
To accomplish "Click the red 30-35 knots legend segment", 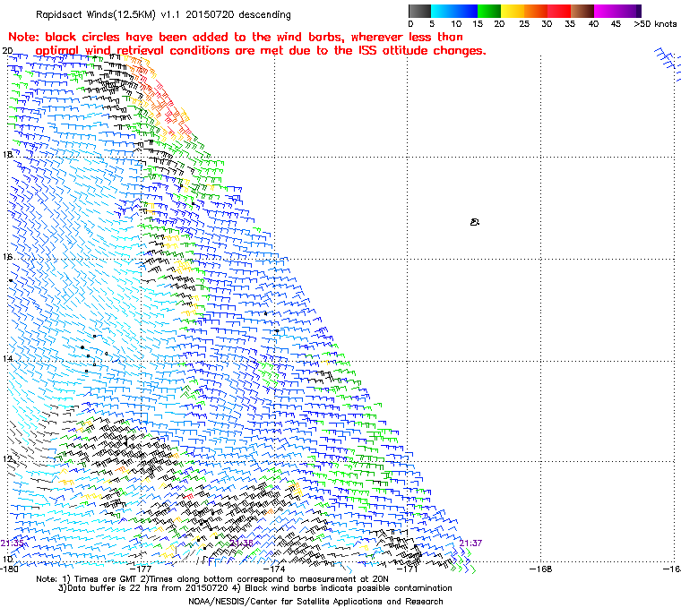I will click(x=559, y=11).
